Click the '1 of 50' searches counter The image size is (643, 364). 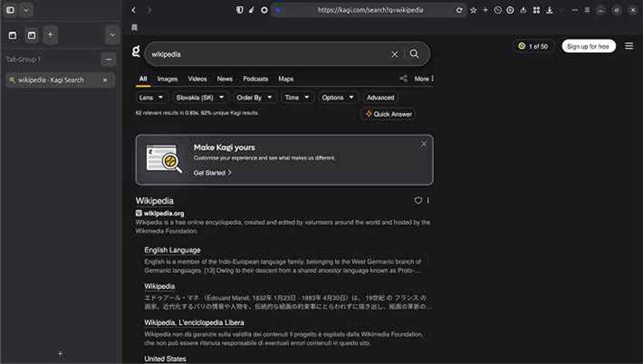(533, 46)
